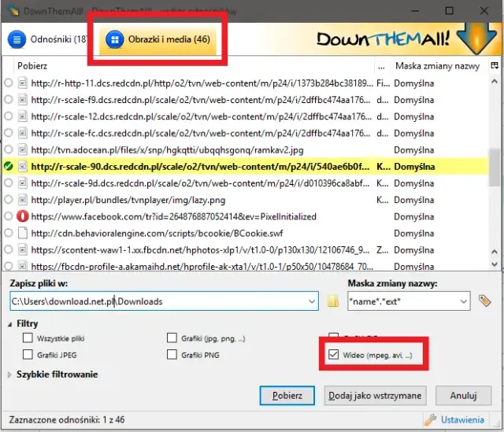504x432 pixels.
Task: Click the vertical scrollbar thumb of link list
Action: coord(495,167)
